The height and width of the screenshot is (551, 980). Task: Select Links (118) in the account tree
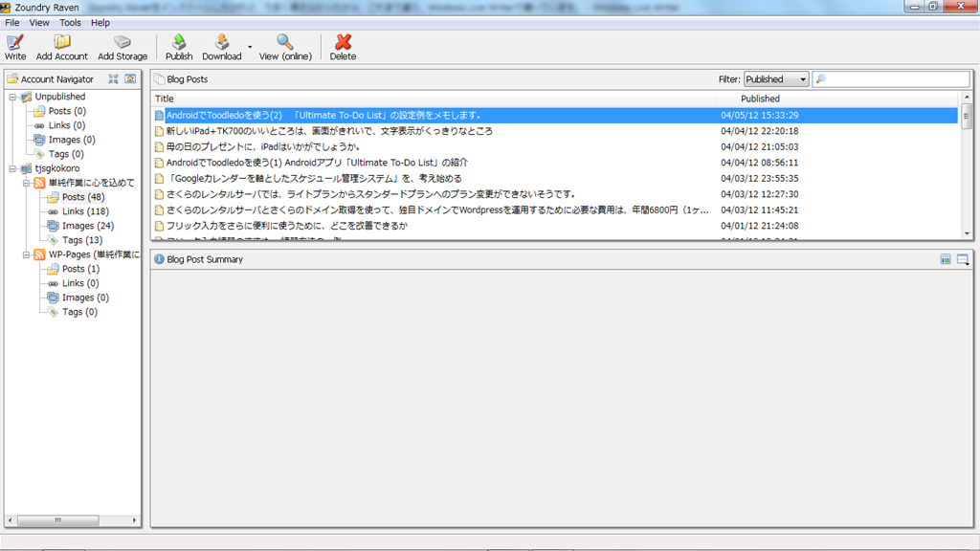tap(85, 211)
